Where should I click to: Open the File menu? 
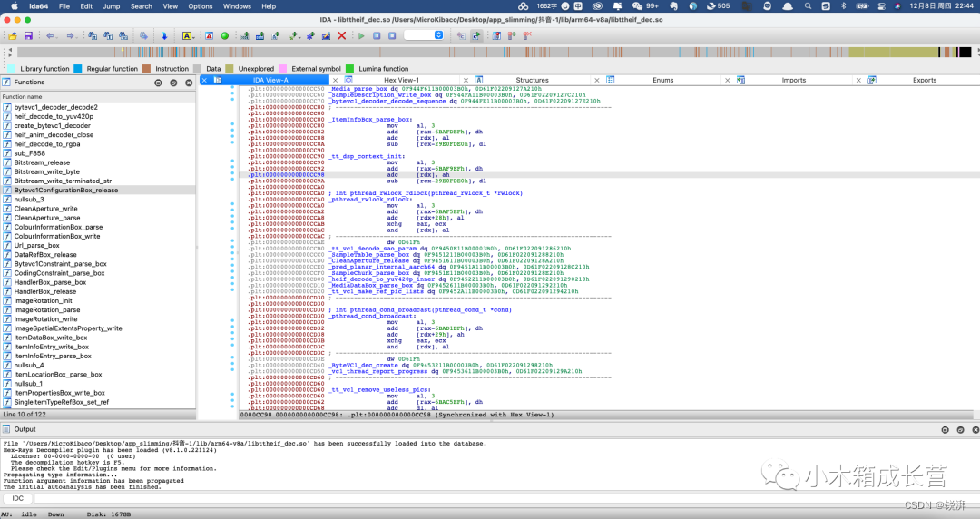tap(64, 6)
